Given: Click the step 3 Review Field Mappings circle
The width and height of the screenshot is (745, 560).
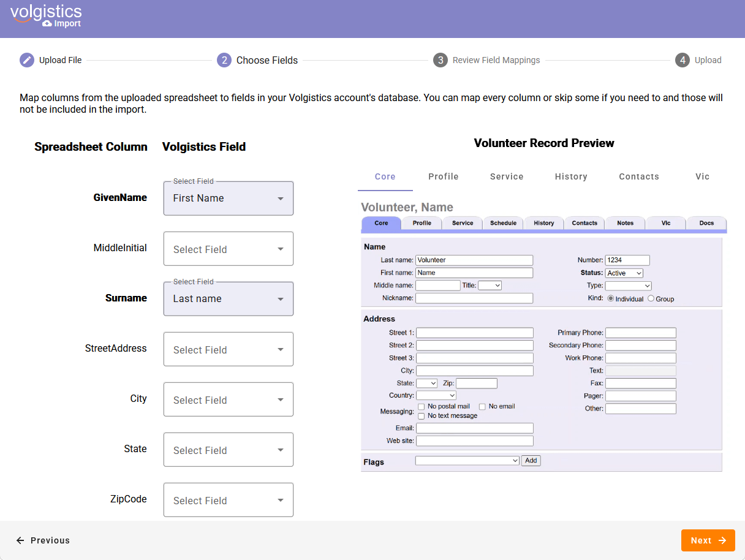Looking at the screenshot, I should pyautogui.click(x=440, y=60).
